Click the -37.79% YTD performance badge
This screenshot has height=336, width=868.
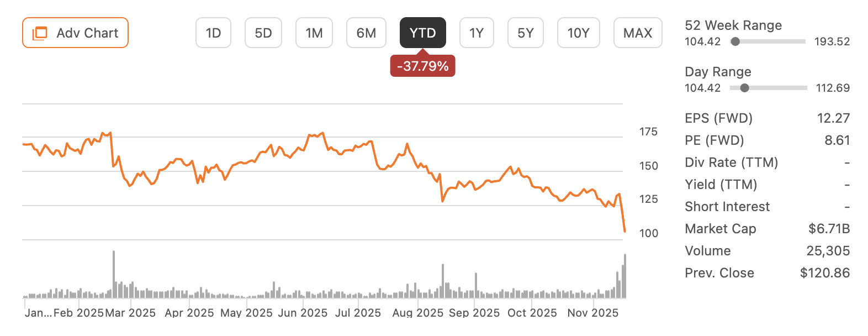click(x=422, y=66)
